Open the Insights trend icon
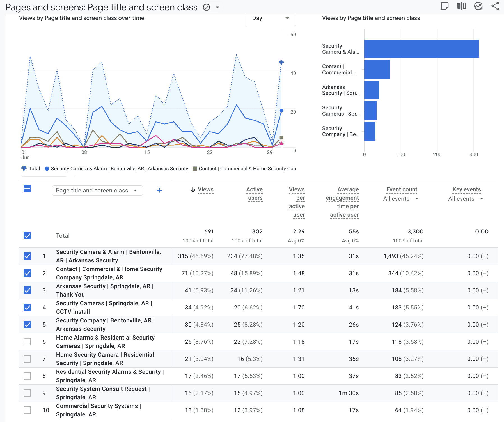Image resolution: width=504 pixels, height=422 pixels. click(x=478, y=6)
